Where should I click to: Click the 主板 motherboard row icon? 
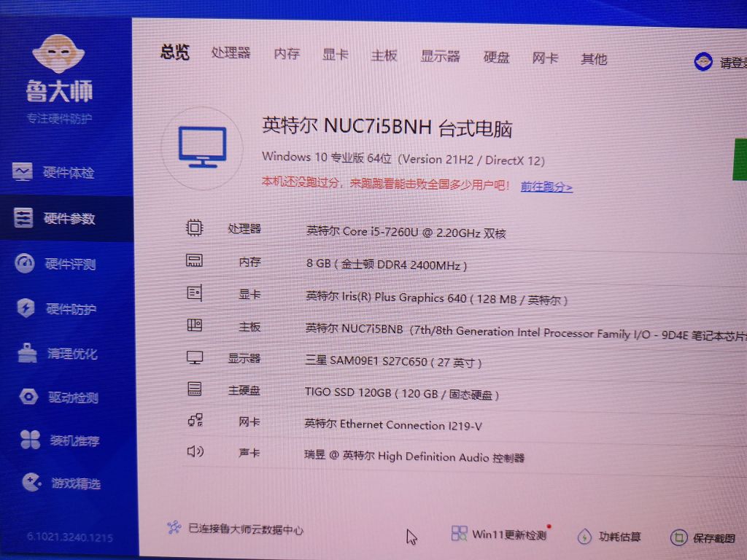pyautogui.click(x=194, y=324)
